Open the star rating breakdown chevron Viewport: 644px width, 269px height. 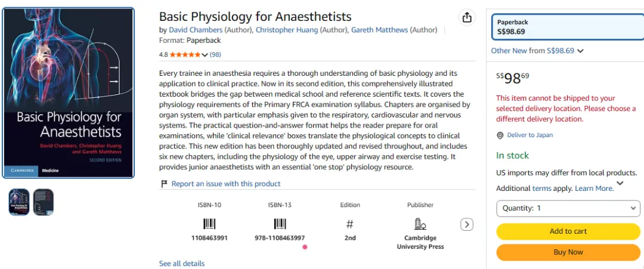205,55
